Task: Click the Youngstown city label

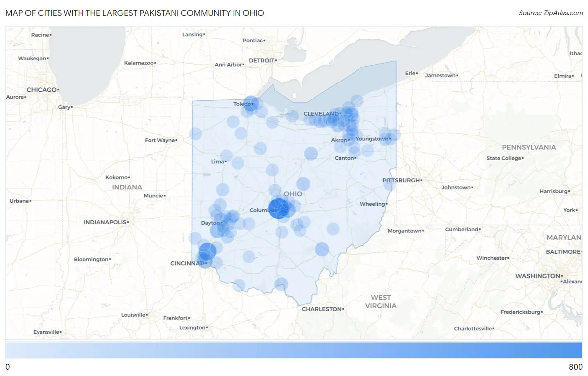Action: pyautogui.click(x=372, y=138)
